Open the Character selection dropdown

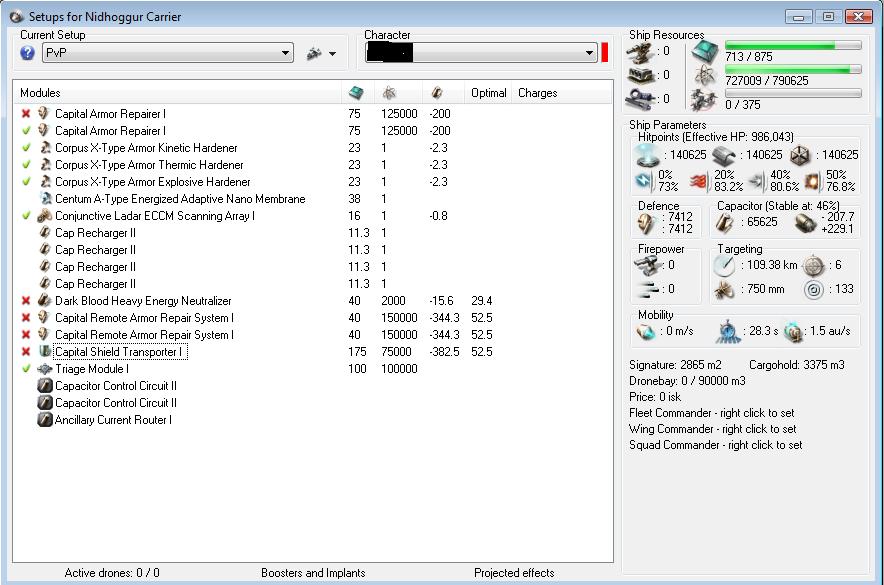click(x=481, y=53)
